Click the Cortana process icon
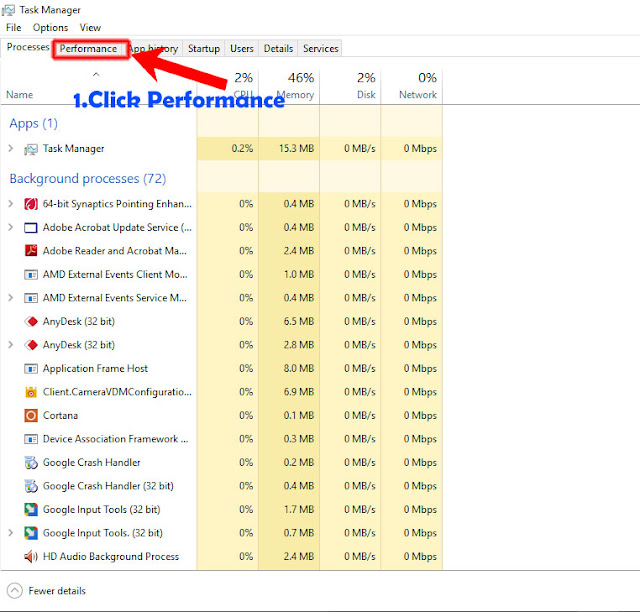The height and width of the screenshot is (612, 640). [x=31, y=415]
